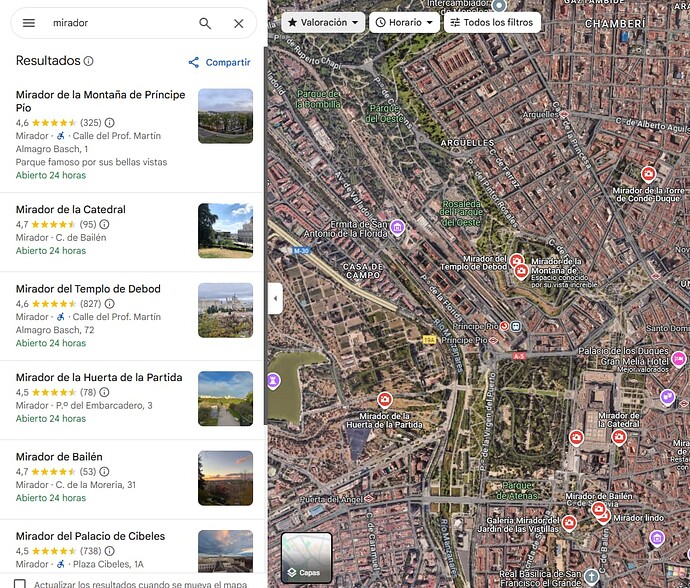Open photo thumbnail of Mirador de la Catedral
The height and width of the screenshot is (588, 690).
pos(225,231)
